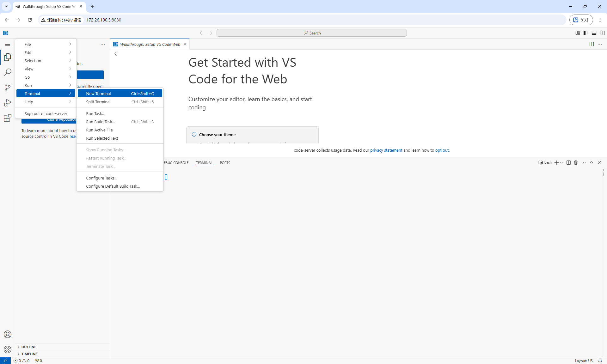This screenshot has height=364, width=607.
Task: Open the Chrome three-dot menu
Action: point(600,20)
